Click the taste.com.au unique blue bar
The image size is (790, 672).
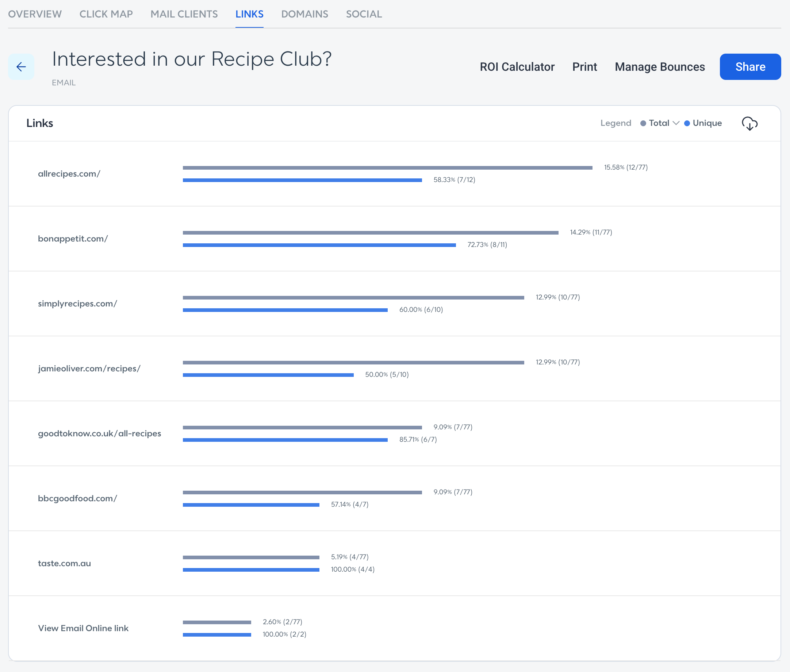pyautogui.click(x=251, y=570)
